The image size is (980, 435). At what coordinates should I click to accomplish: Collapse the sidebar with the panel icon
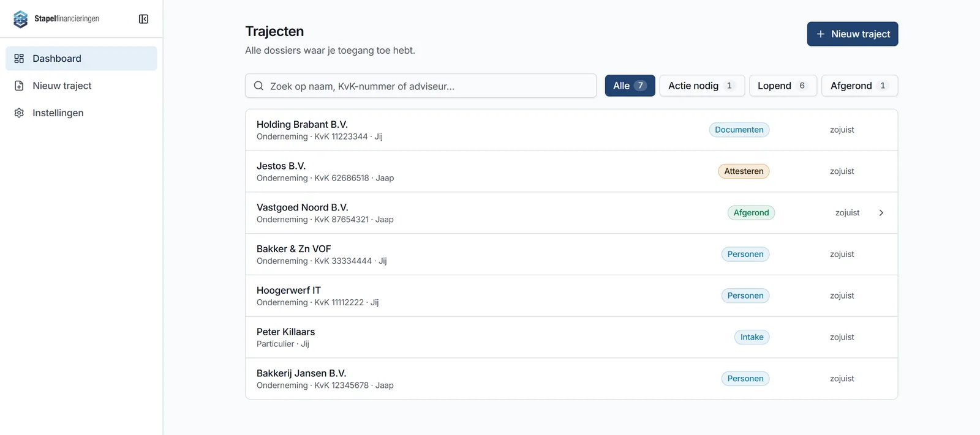(143, 19)
